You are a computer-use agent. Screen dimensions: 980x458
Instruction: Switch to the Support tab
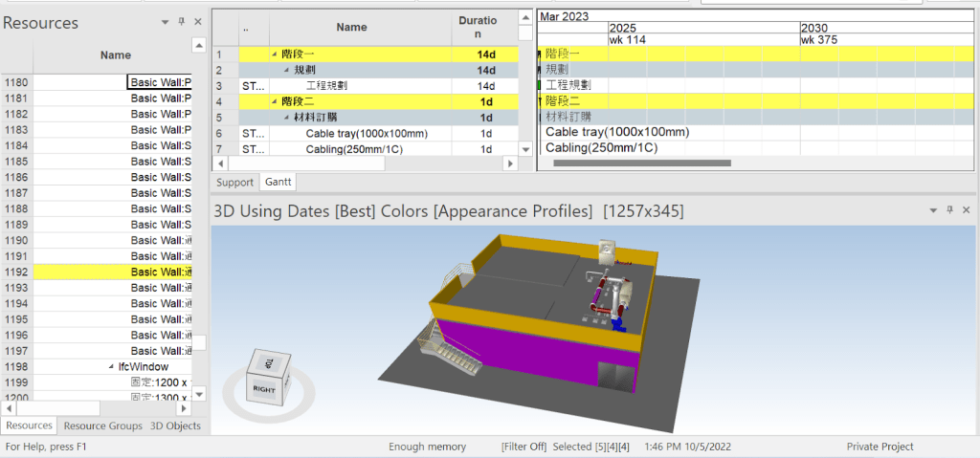(234, 182)
